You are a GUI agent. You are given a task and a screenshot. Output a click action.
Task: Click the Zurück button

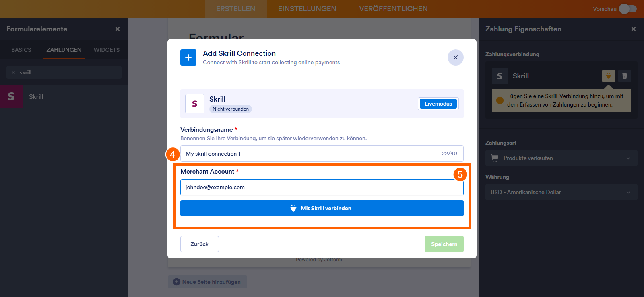pos(200,244)
